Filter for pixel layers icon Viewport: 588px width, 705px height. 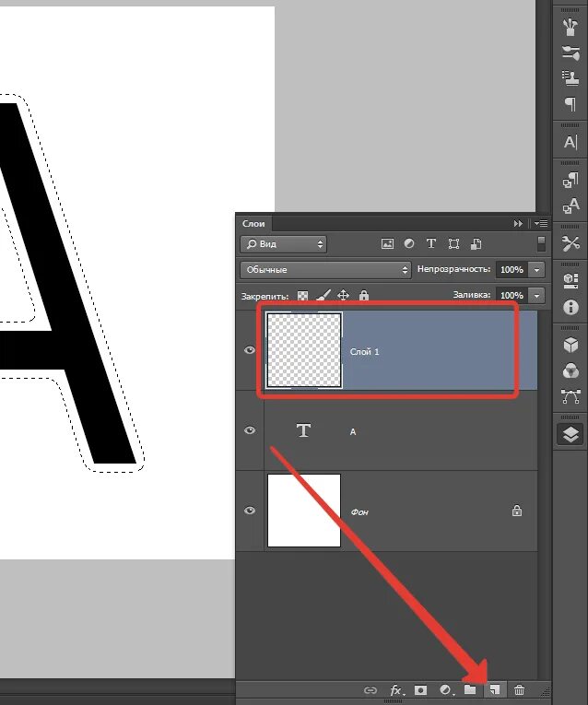[x=387, y=243]
